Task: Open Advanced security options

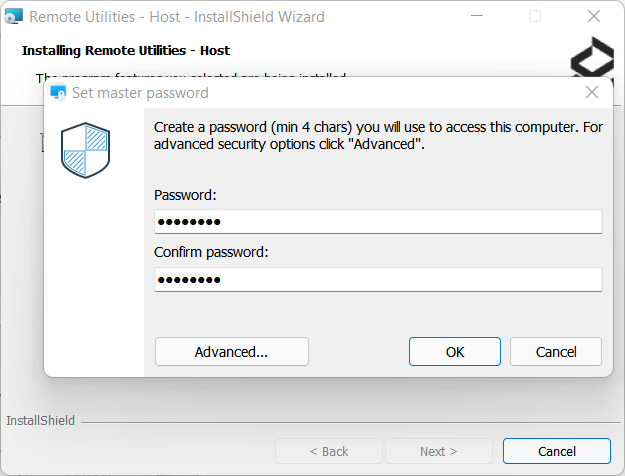Action: click(x=231, y=352)
